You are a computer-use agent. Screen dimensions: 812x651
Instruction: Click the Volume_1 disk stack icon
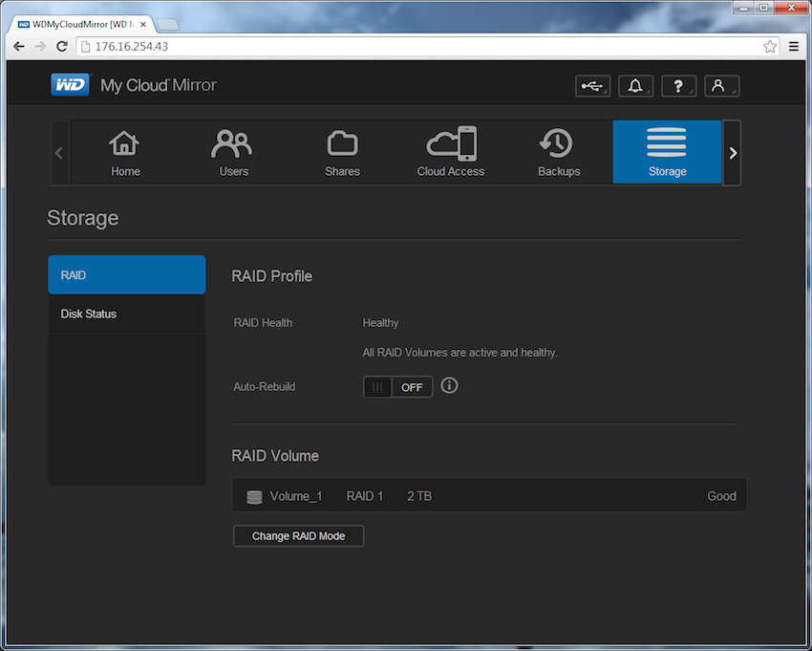[254, 496]
